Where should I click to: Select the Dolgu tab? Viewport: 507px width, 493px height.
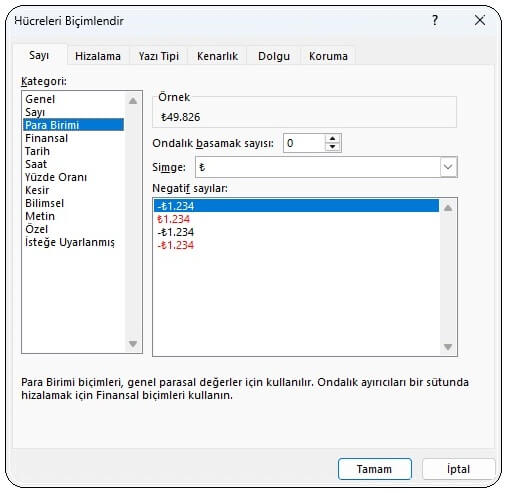coord(274,56)
